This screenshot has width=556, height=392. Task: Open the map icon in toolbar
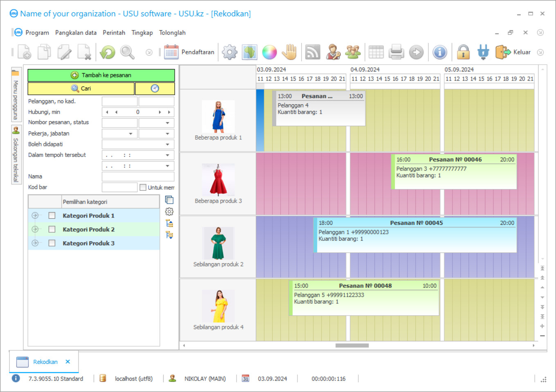coord(250,52)
